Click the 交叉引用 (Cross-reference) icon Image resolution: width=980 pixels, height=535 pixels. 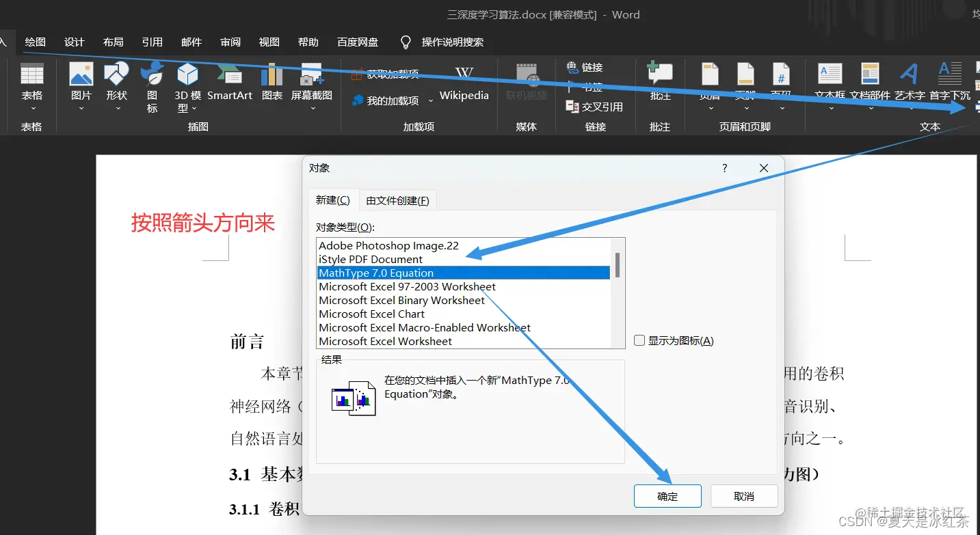(594, 107)
